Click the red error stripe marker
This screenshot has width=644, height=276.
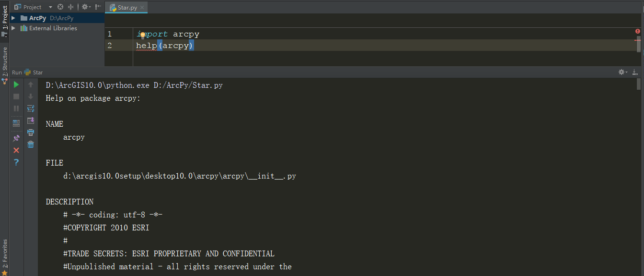point(637,41)
